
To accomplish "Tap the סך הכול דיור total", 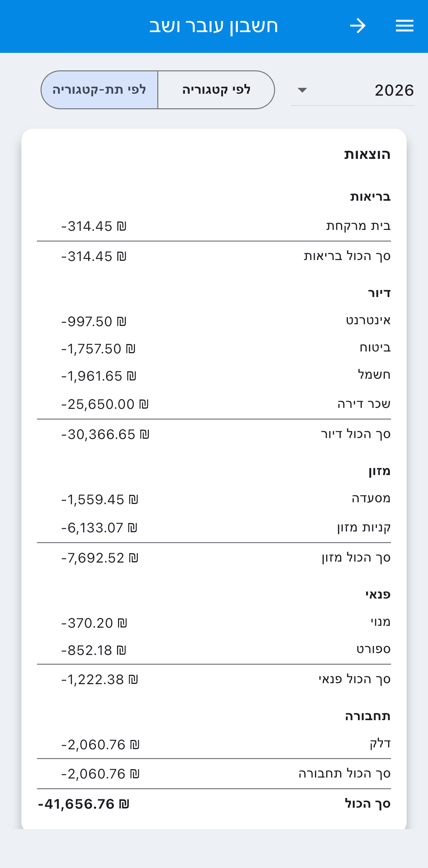I will [x=214, y=434].
